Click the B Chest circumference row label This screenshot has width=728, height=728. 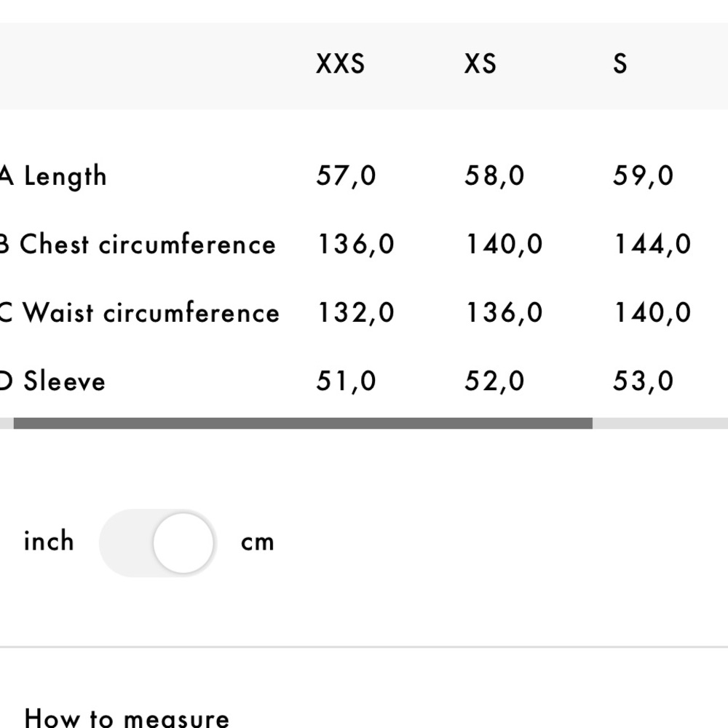(138, 244)
